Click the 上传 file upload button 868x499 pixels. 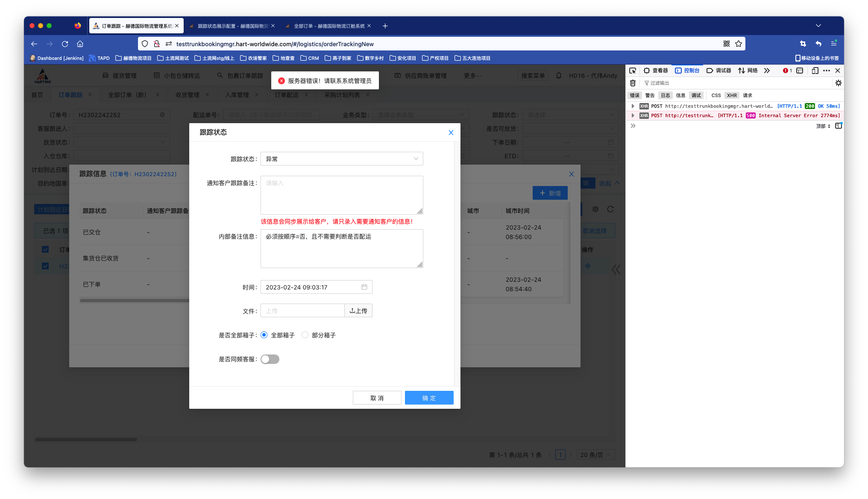(x=358, y=311)
